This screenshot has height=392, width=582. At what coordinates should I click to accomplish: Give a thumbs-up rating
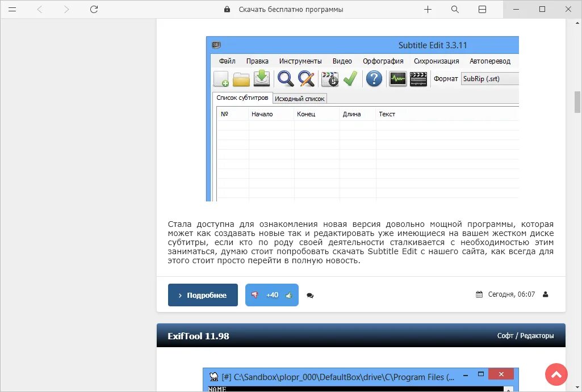(x=289, y=295)
